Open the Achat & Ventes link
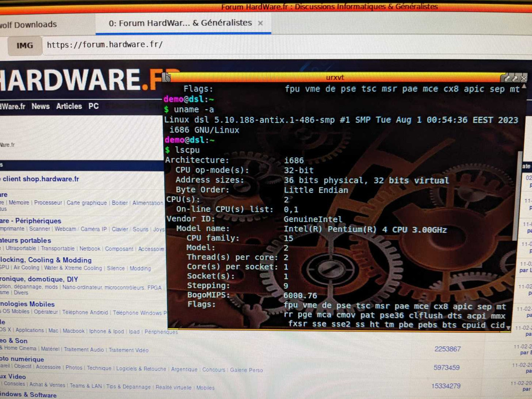The width and height of the screenshot is (532, 399). coord(47,385)
